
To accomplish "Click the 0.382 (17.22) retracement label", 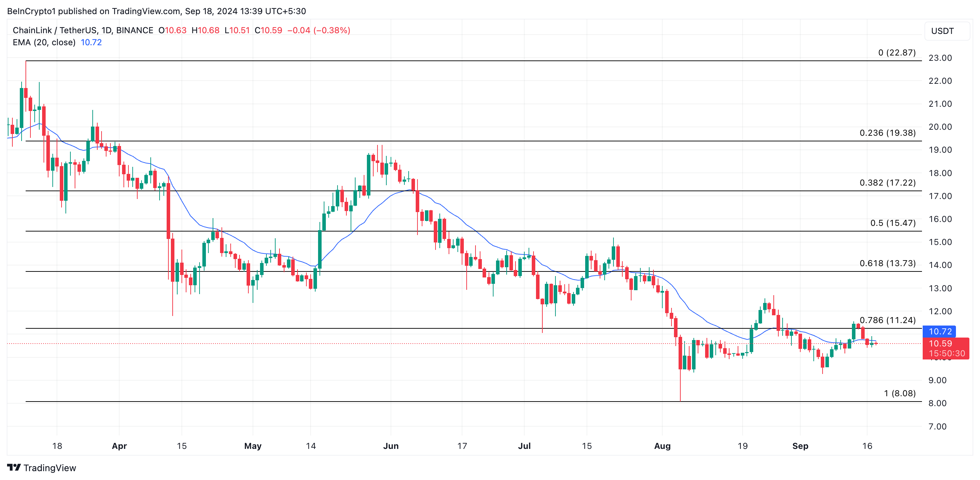I will click(x=887, y=182).
